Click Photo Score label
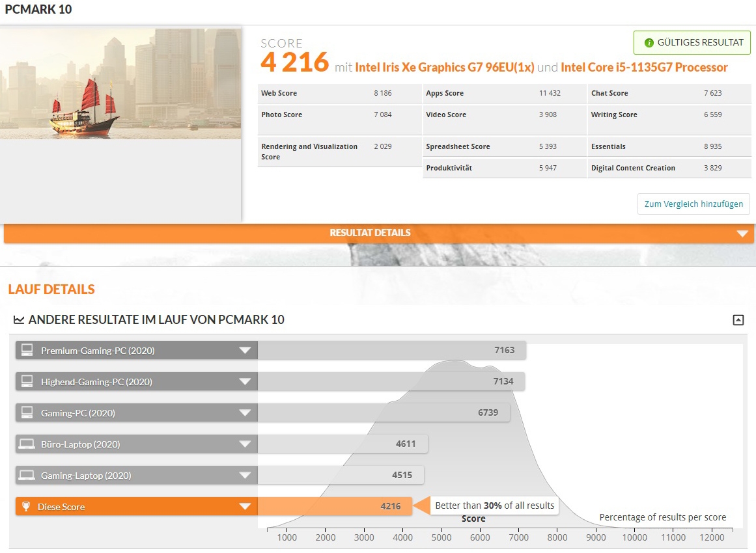Image resolution: width=756 pixels, height=553 pixels. [281, 115]
